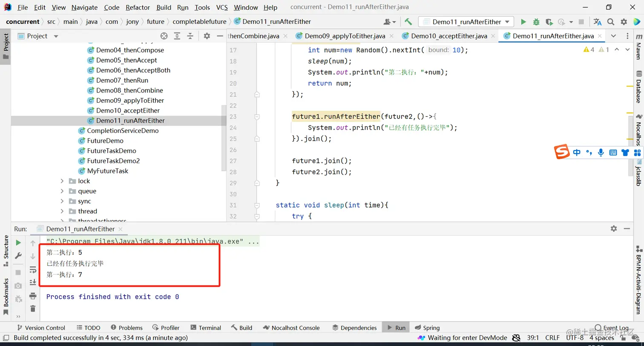Print the Run console output

pyautogui.click(x=33, y=296)
